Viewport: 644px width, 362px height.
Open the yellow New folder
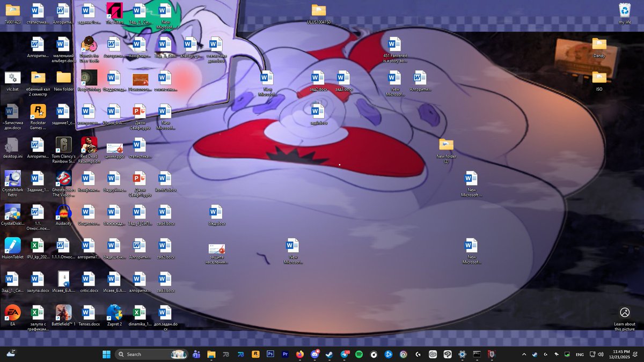pos(63,81)
